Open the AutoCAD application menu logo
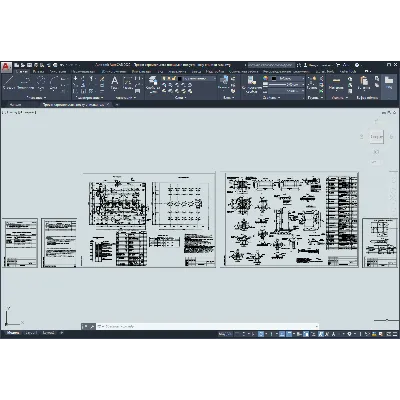Viewport: 400px width, 400px height. (6, 67)
